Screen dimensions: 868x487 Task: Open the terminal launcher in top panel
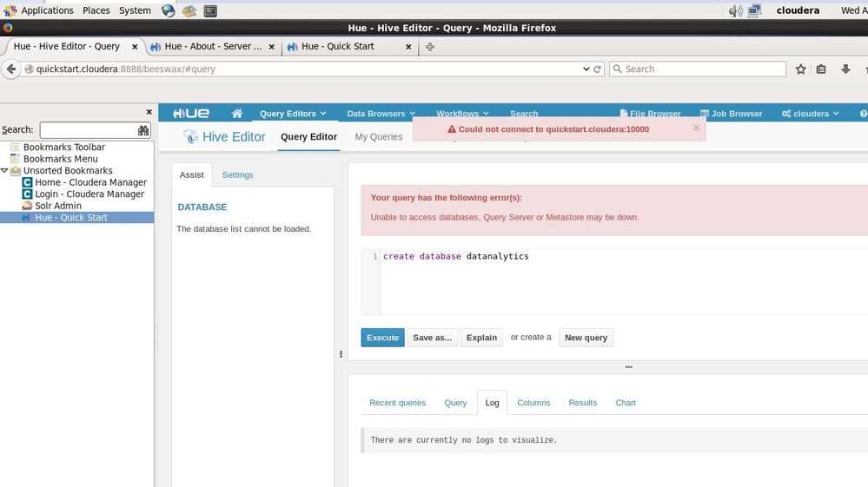pyautogui.click(x=210, y=10)
